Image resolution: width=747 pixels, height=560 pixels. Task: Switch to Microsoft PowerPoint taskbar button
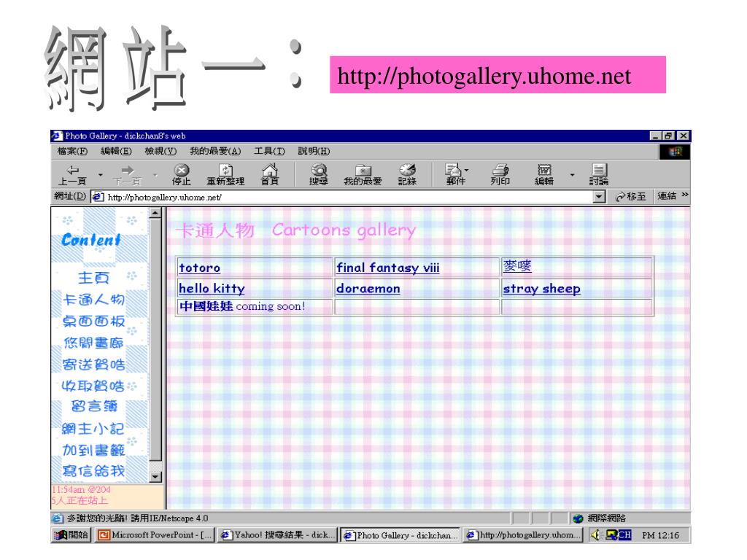tap(155, 534)
